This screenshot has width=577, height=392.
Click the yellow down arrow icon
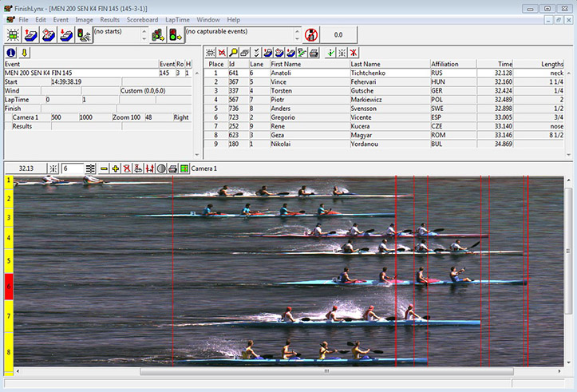(x=24, y=53)
